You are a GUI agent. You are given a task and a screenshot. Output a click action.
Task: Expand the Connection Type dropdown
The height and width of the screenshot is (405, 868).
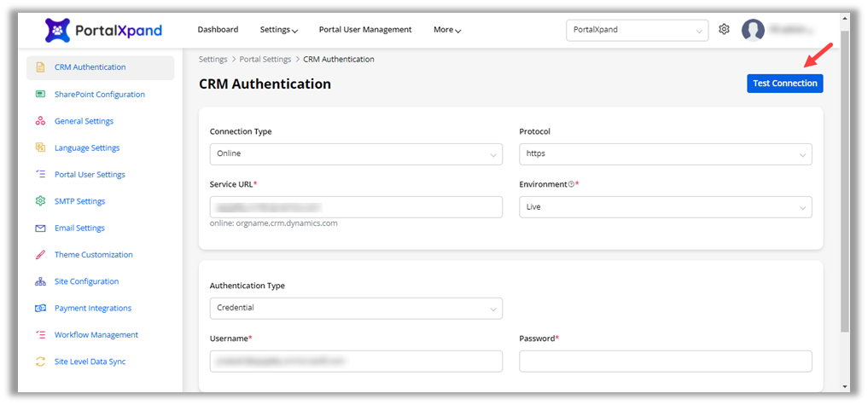356,154
